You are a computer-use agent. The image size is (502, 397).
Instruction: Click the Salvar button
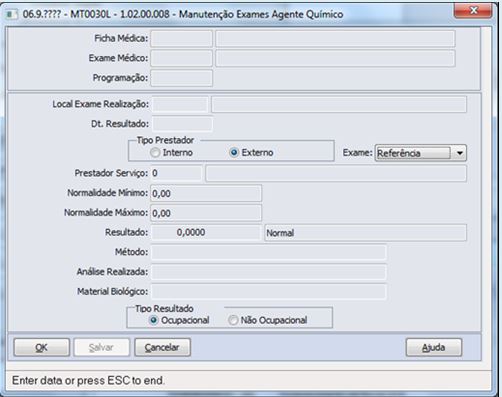102,348
